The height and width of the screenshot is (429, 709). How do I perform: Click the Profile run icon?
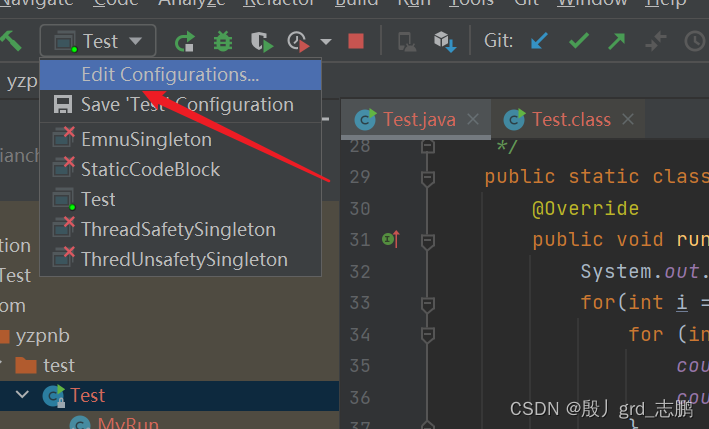(x=298, y=42)
